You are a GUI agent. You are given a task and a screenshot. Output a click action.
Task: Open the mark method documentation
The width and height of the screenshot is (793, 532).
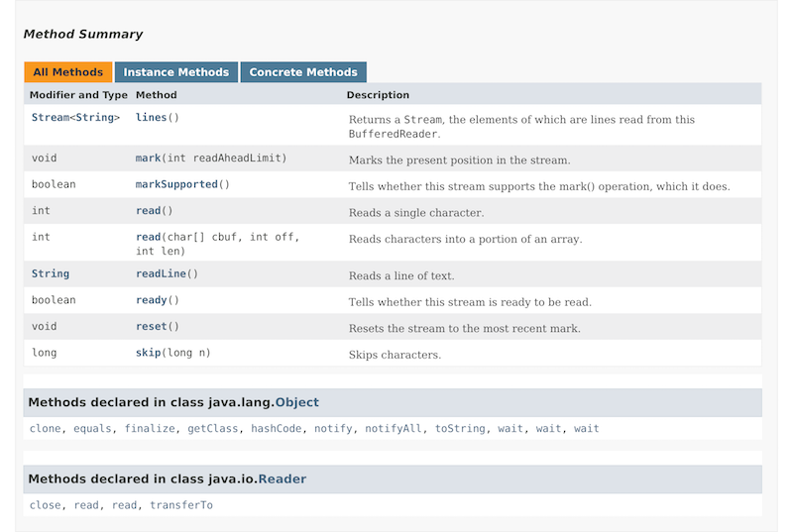point(148,159)
